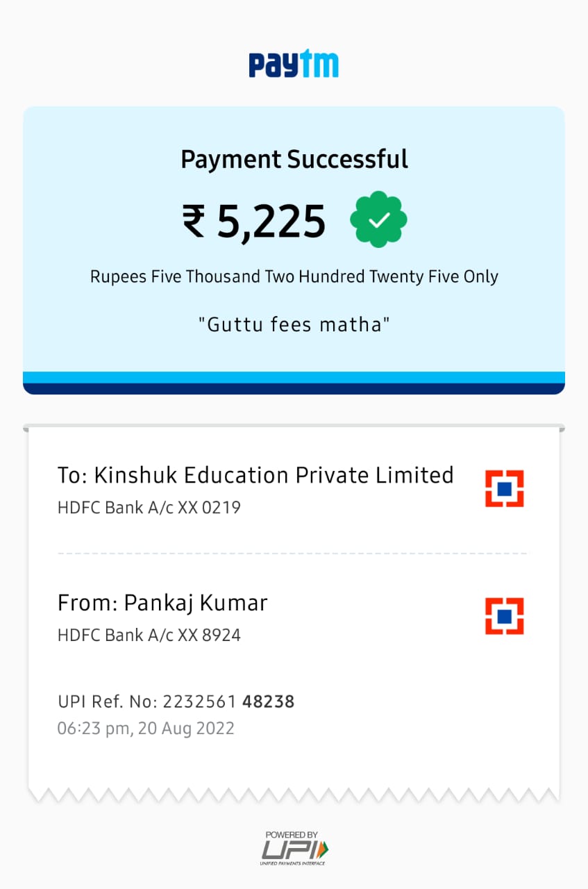Screen dimensions: 588x889
Task: Open sender Pankaj Kumar details
Action: pos(162,603)
